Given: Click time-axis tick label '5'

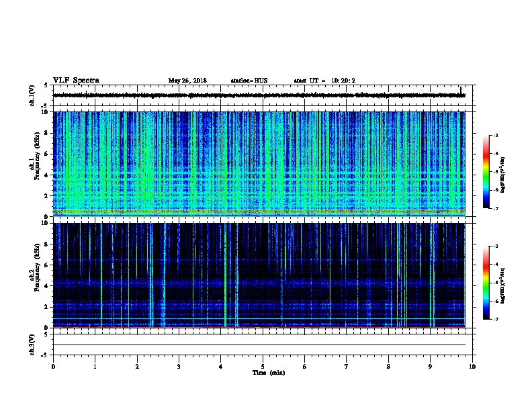Looking at the screenshot, I should tap(263, 367).
